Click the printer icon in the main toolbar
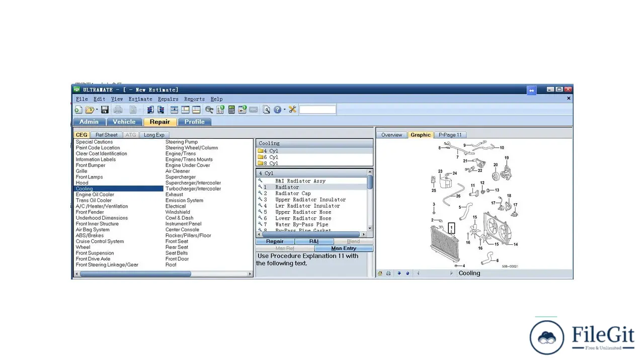644x362 pixels. click(x=118, y=110)
